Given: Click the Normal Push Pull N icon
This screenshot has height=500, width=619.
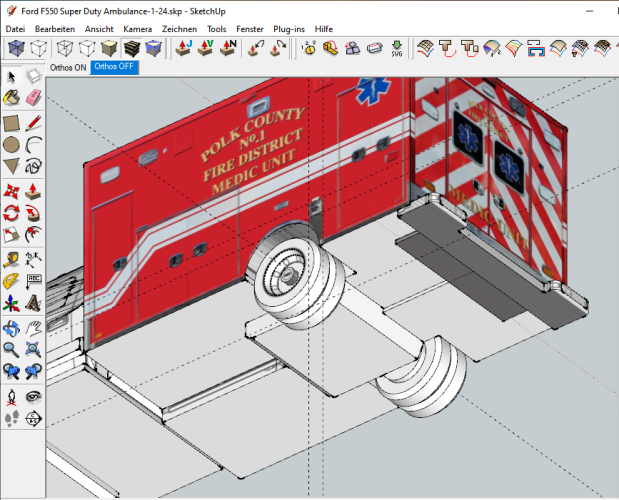Looking at the screenshot, I should click(x=228, y=48).
